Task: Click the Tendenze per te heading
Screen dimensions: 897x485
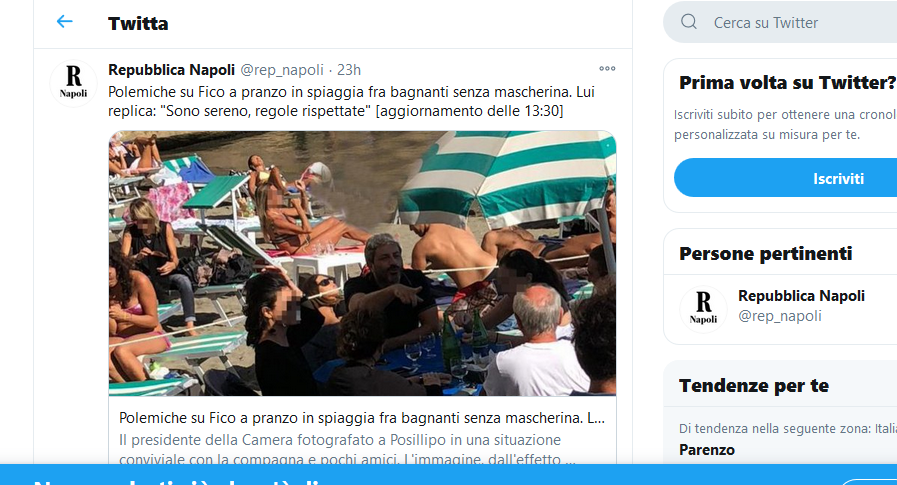Action: click(754, 385)
